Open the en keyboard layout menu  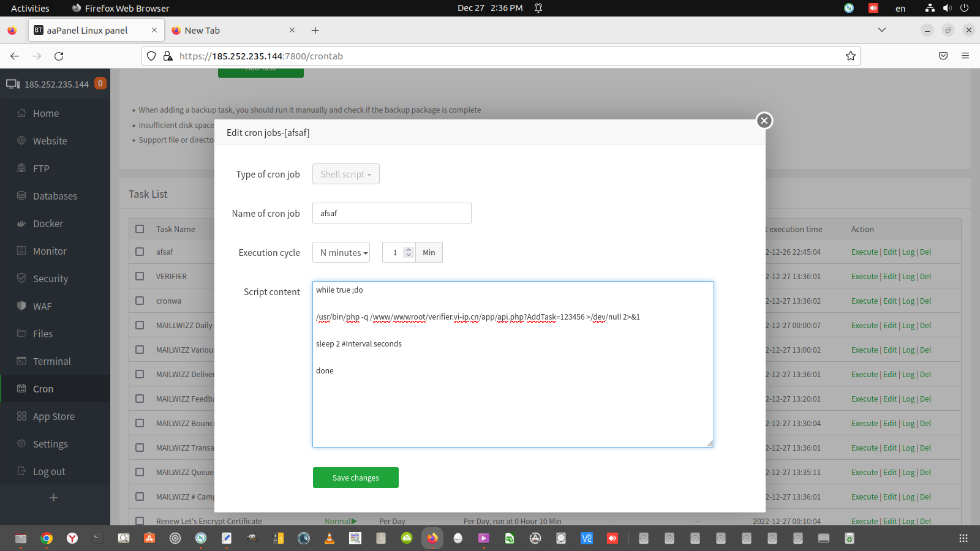(x=900, y=8)
